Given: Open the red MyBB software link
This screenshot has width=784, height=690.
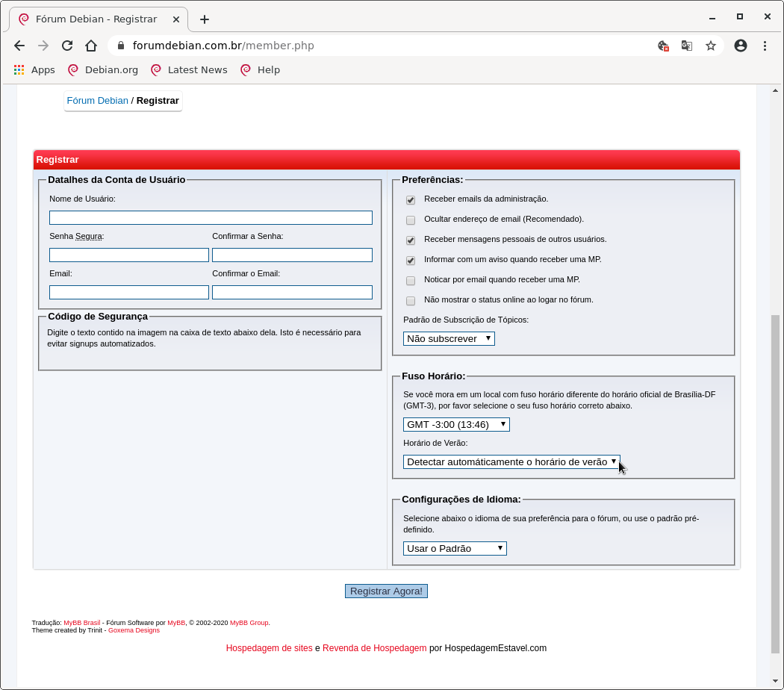Looking at the screenshot, I should (x=176, y=623).
